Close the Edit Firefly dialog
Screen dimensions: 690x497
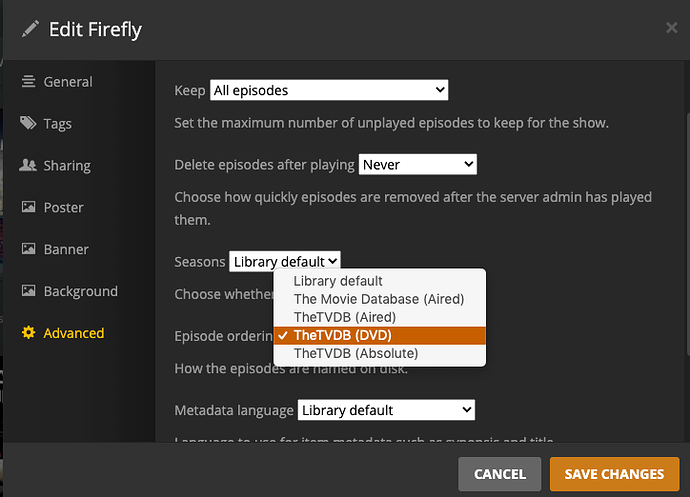coord(672,28)
